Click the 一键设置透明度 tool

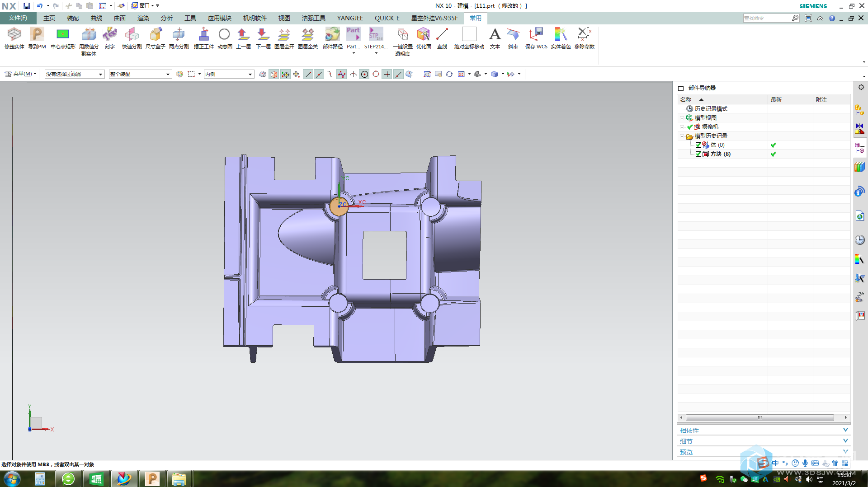click(402, 34)
